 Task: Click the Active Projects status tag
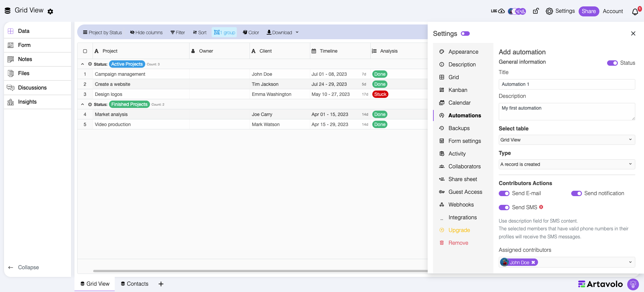click(x=127, y=64)
